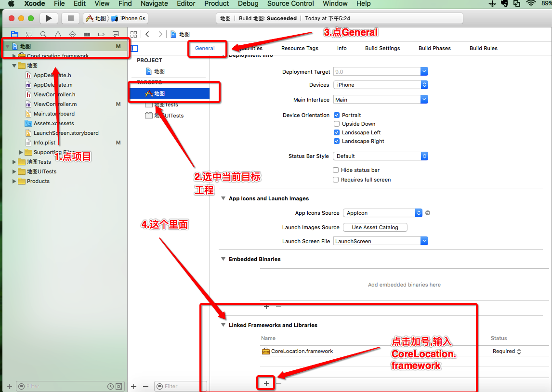
Task: Switch to Build Settings tab
Action: 382,48
